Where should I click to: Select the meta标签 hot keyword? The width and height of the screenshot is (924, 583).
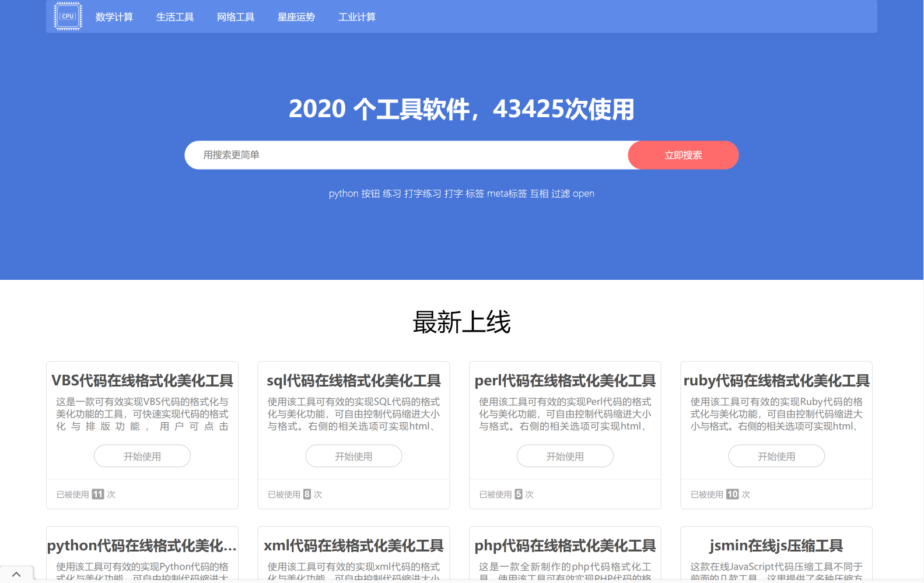(507, 194)
